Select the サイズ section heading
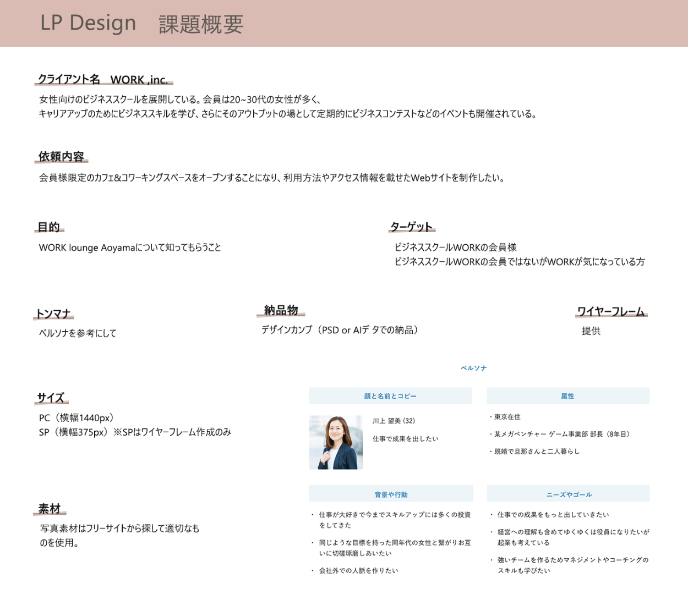Screen dimensions: 688x616 point(51,398)
